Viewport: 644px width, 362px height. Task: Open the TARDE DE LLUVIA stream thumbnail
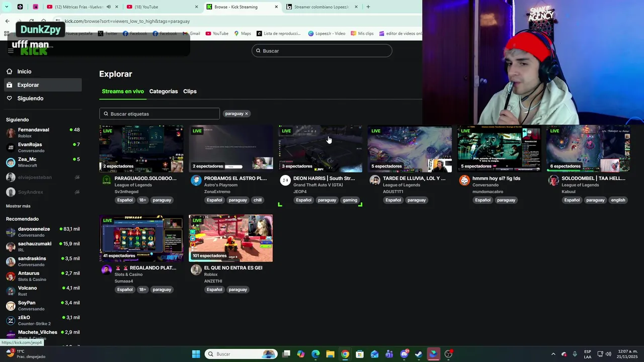coord(410,149)
